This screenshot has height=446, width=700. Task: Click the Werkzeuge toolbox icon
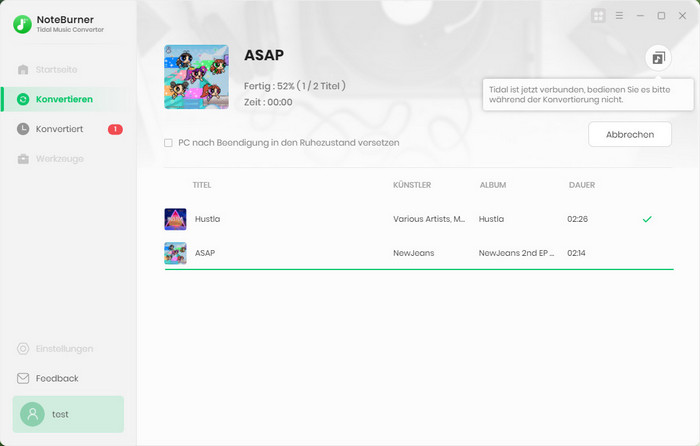[x=23, y=159]
